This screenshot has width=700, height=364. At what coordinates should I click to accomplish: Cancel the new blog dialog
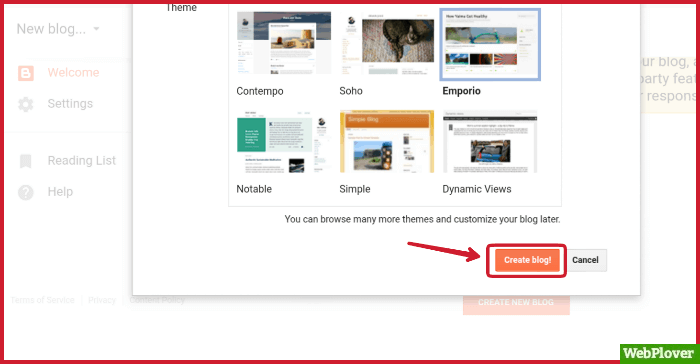click(x=585, y=260)
